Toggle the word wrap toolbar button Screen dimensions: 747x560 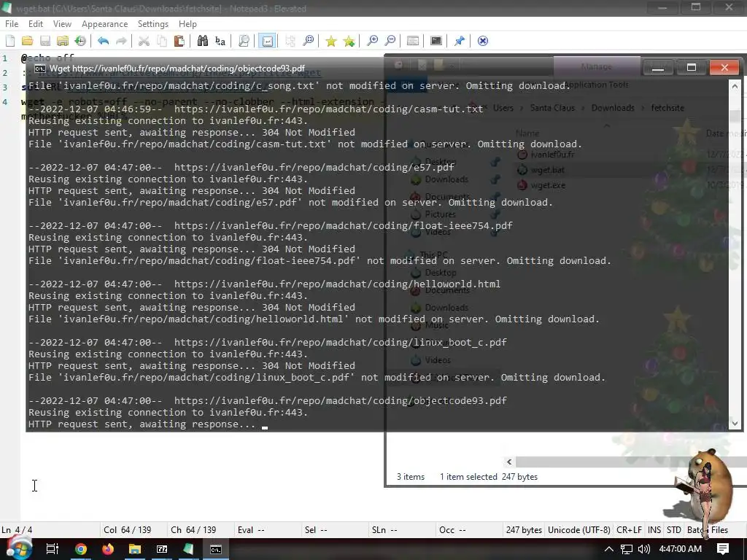(x=268, y=41)
